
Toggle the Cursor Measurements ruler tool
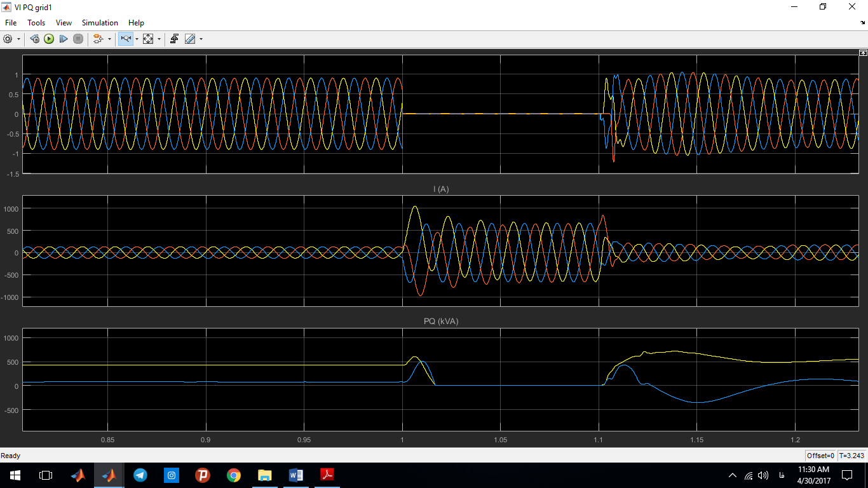click(189, 39)
